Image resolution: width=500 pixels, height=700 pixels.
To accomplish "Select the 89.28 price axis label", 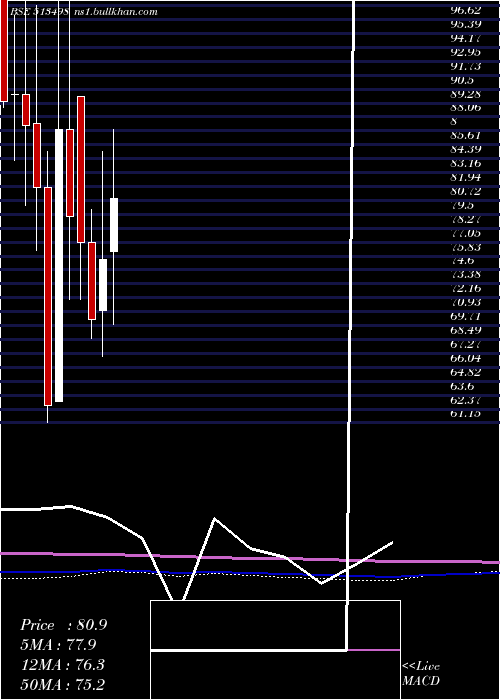I will point(466,94).
